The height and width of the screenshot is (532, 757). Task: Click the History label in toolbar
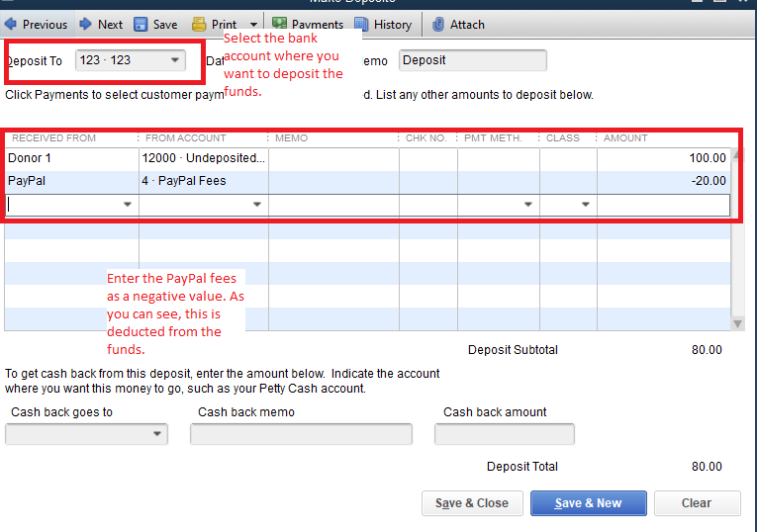pos(393,25)
